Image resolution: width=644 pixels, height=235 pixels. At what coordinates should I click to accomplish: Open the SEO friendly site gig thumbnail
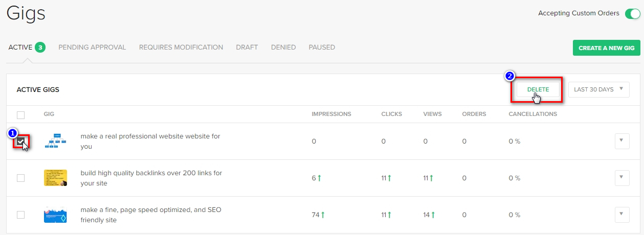[x=55, y=215]
